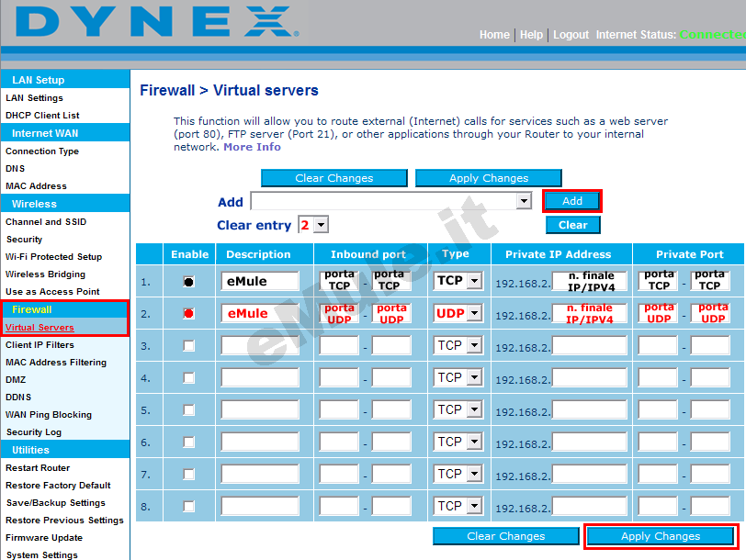
Task: Open Channel and SSID settings
Action: click(x=46, y=222)
